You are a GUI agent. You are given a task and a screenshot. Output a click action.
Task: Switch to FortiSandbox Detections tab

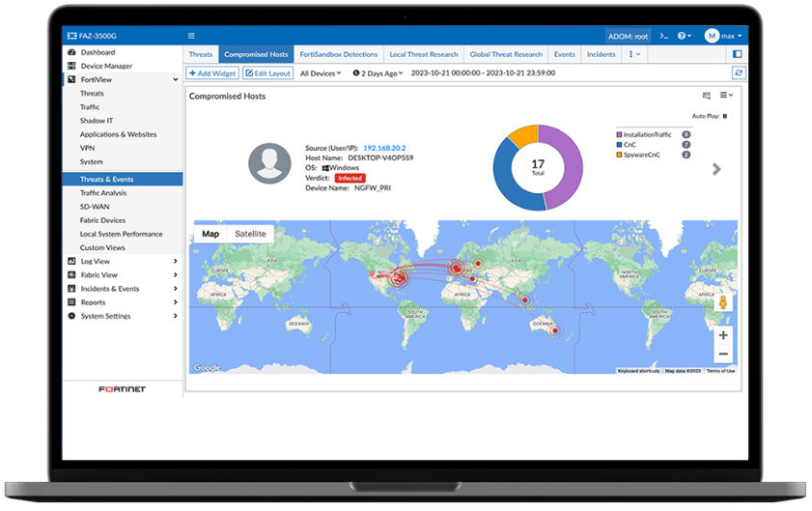pos(338,54)
